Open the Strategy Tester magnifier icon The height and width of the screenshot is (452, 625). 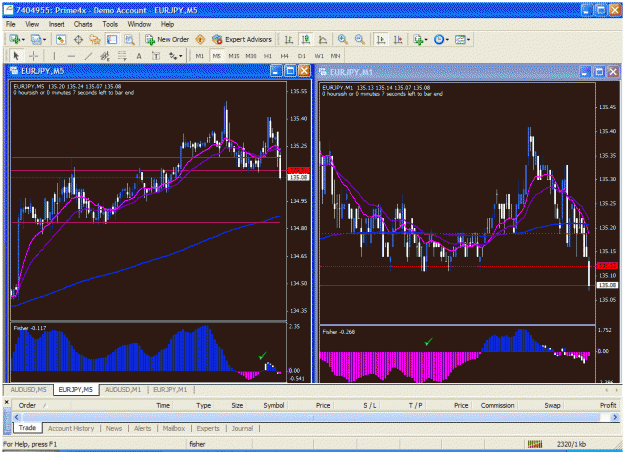pyautogui.click(x=129, y=39)
